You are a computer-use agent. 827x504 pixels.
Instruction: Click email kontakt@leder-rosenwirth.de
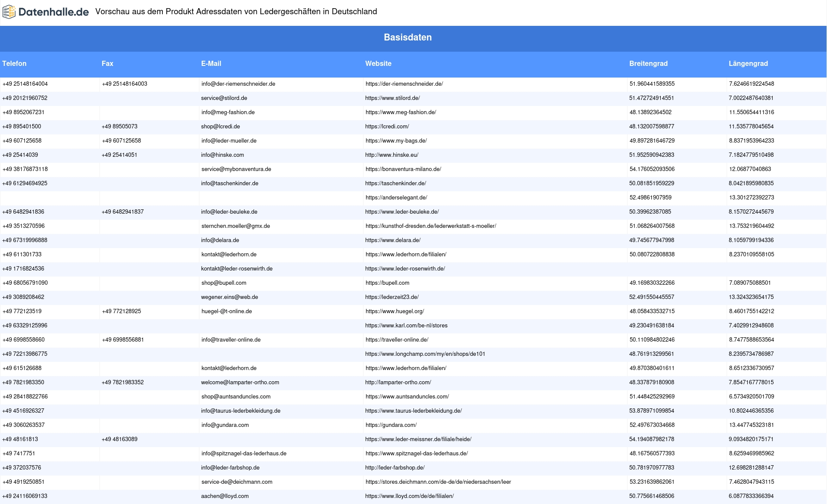(x=236, y=269)
